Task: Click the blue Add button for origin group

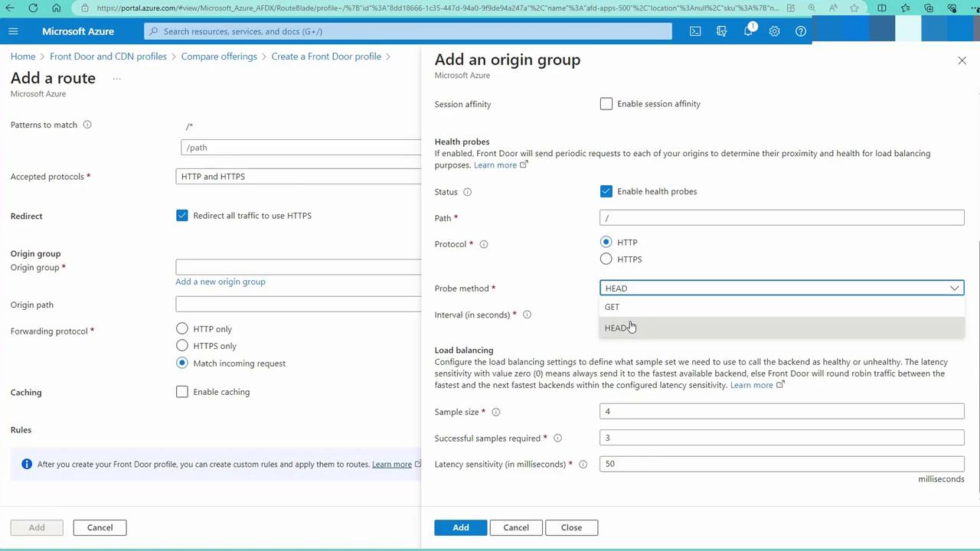Action: [x=460, y=527]
